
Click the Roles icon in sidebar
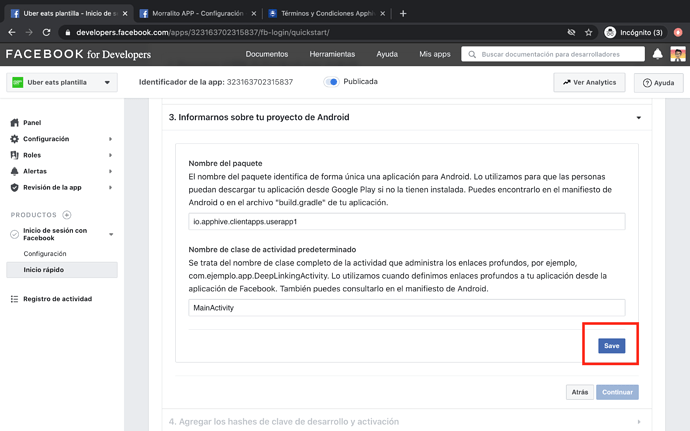point(15,155)
